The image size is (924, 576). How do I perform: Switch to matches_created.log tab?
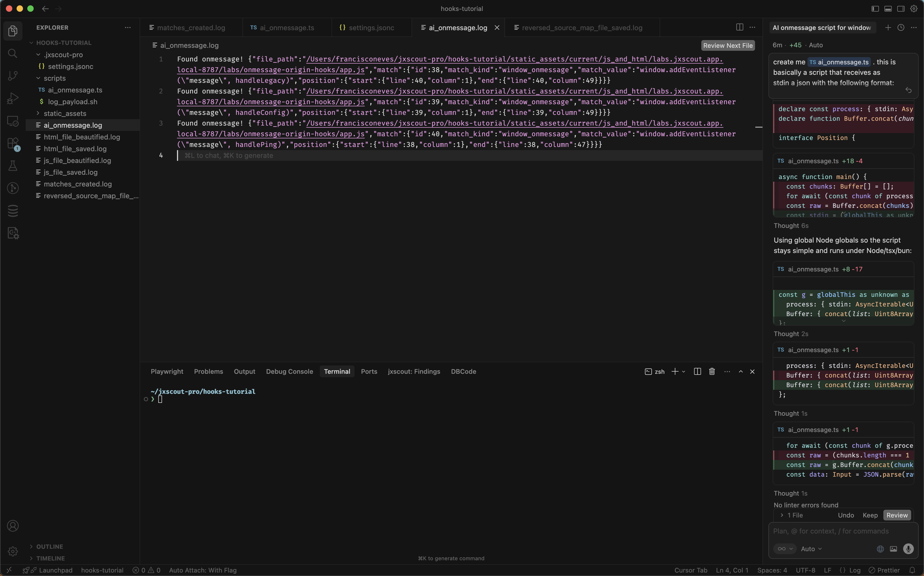[x=191, y=28]
